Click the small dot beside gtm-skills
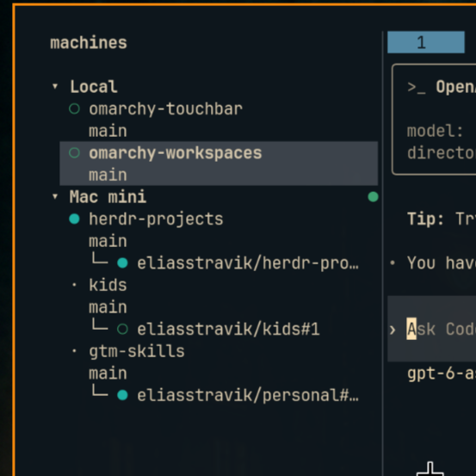This screenshot has height=476, width=476. [x=74, y=351]
